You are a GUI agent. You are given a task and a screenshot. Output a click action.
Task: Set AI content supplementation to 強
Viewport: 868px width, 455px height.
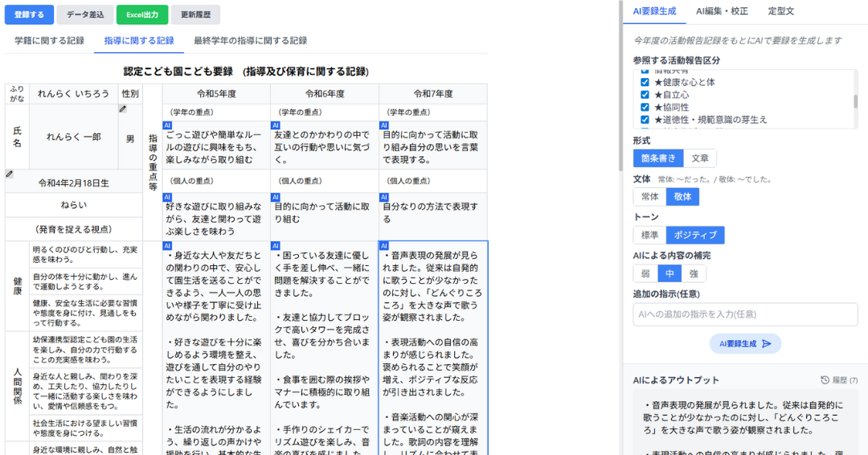(693, 274)
